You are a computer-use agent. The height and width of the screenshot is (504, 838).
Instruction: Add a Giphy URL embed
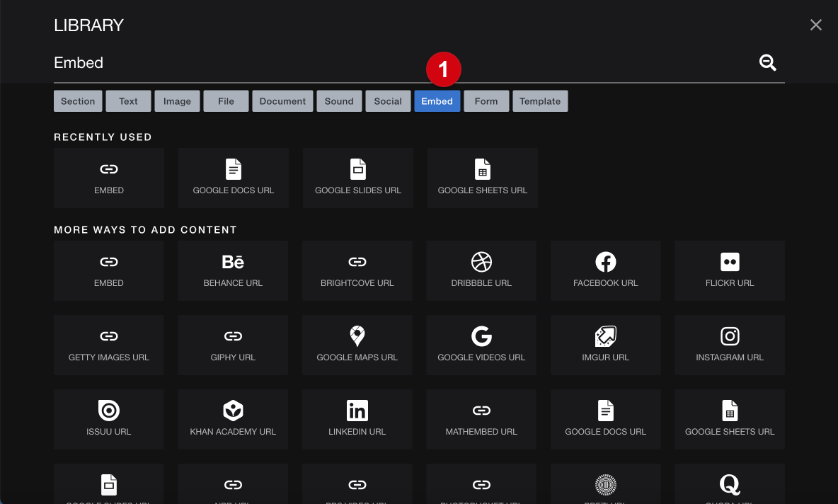point(233,345)
